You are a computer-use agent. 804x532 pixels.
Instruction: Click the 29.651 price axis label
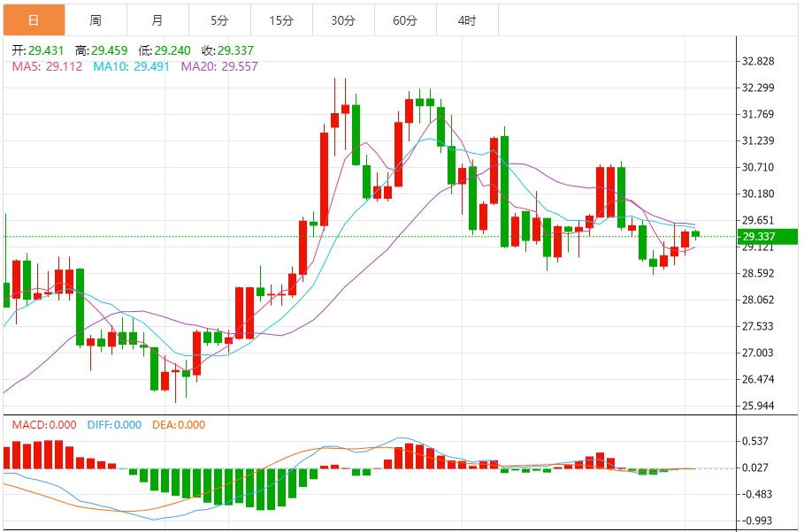(758, 220)
